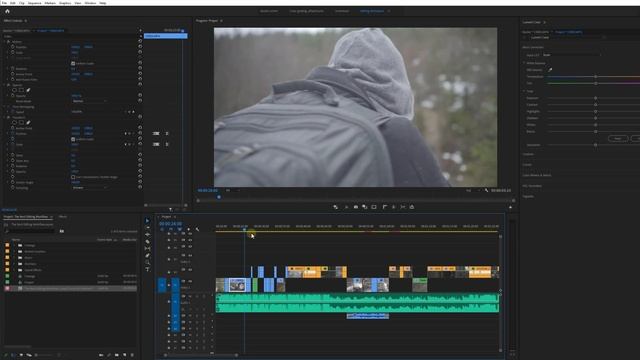Toggle Motion Position stopwatch animation
This screenshot has height=360, width=640.
pos(13,47)
